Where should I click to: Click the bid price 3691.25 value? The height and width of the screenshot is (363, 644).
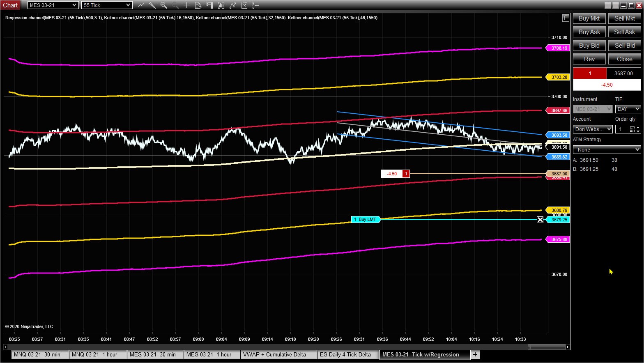[589, 169]
